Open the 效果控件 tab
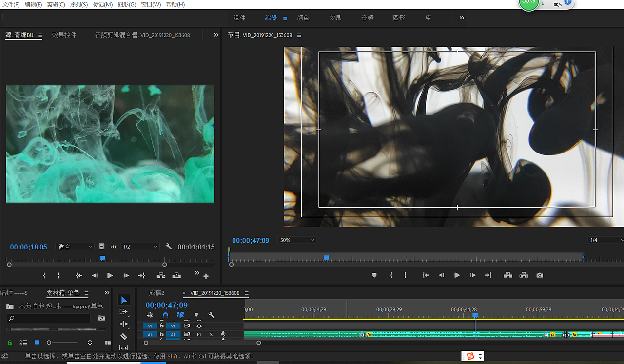 64,35
